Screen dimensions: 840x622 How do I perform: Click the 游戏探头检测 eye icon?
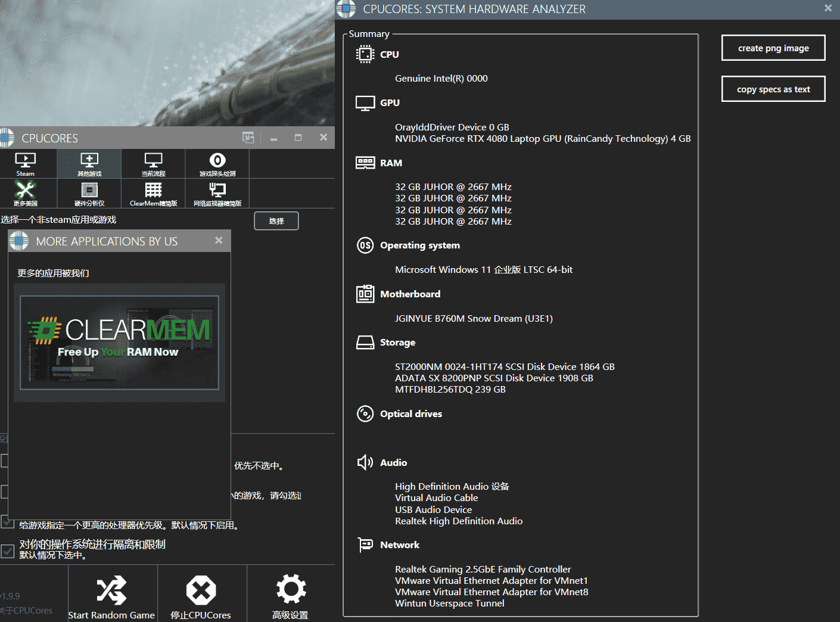(217, 164)
